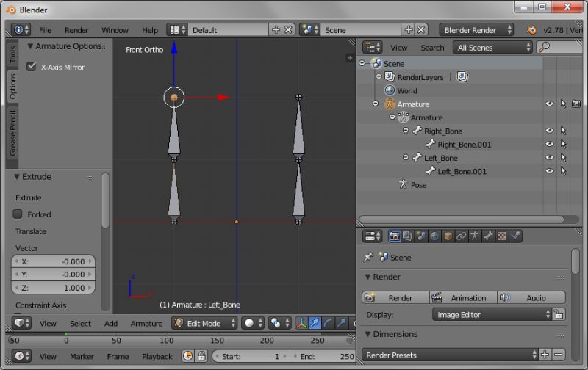The height and width of the screenshot is (370, 588).
Task: Click the Animation render button
Action: click(x=463, y=298)
